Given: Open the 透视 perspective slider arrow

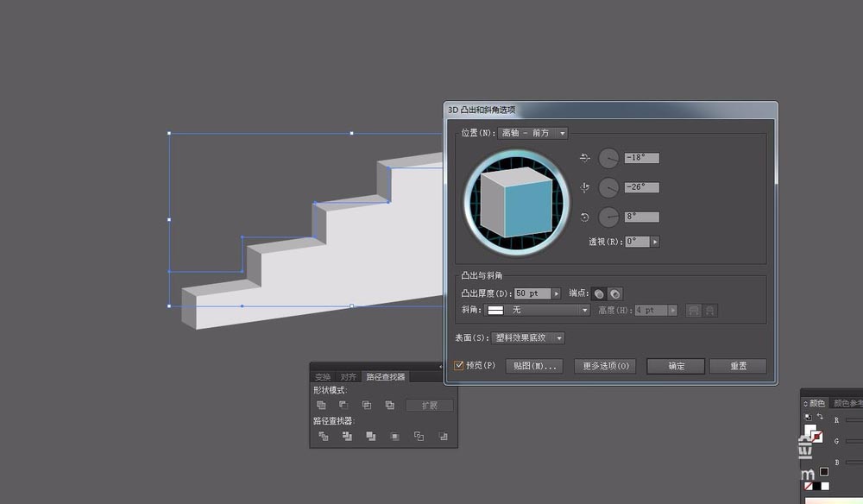Looking at the screenshot, I should 655,242.
